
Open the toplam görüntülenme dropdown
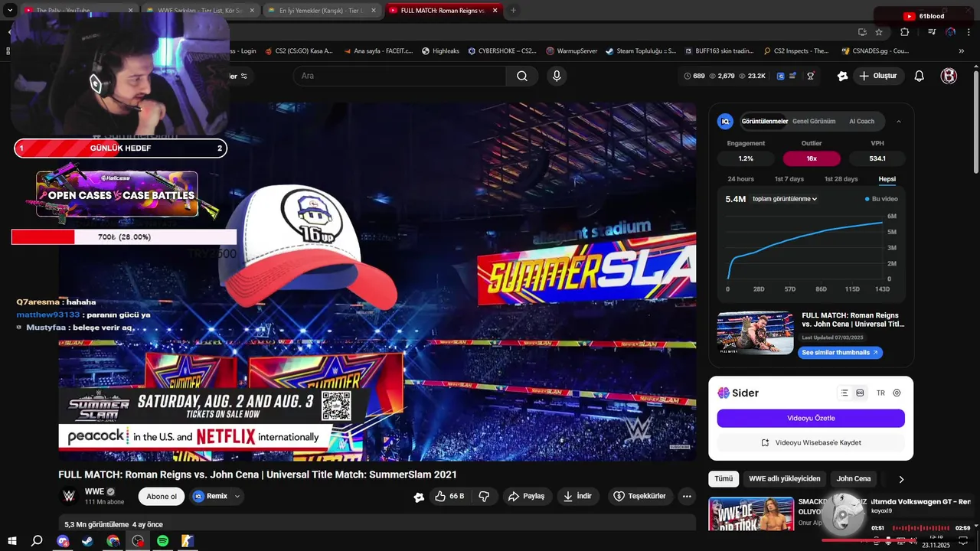point(785,199)
